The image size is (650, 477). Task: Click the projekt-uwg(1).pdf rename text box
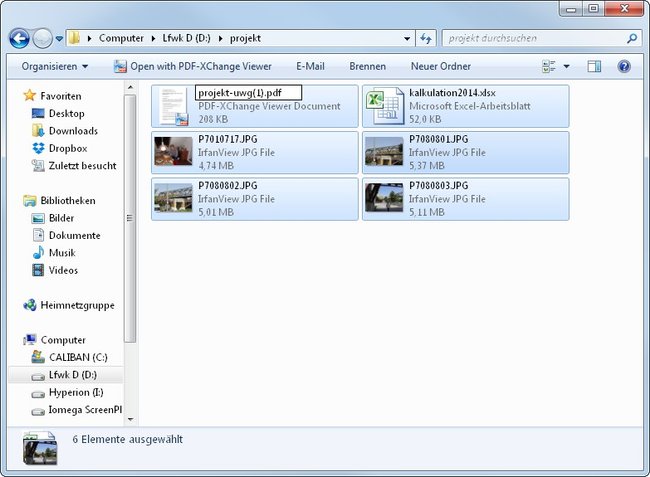coord(248,93)
